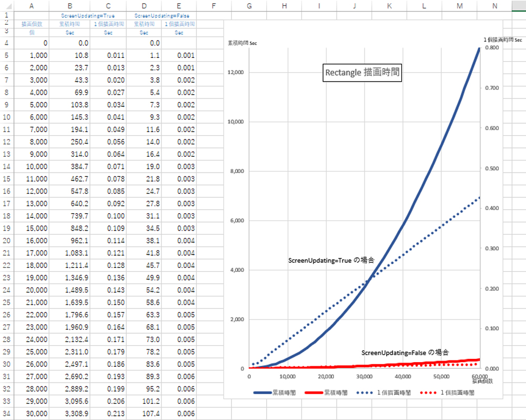The width and height of the screenshot is (526, 420).
Task: Click the red solid line 累積時間 legend entry
Action: click(327, 393)
